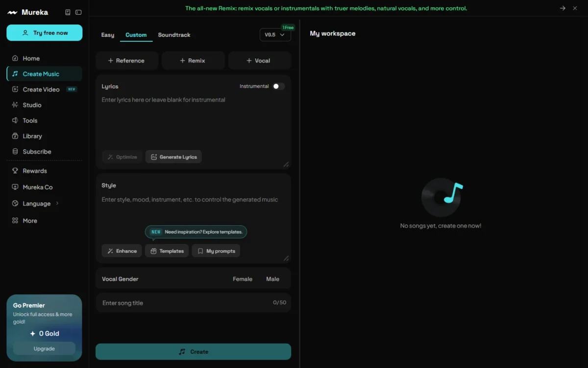Click the song title input field

[193, 303]
